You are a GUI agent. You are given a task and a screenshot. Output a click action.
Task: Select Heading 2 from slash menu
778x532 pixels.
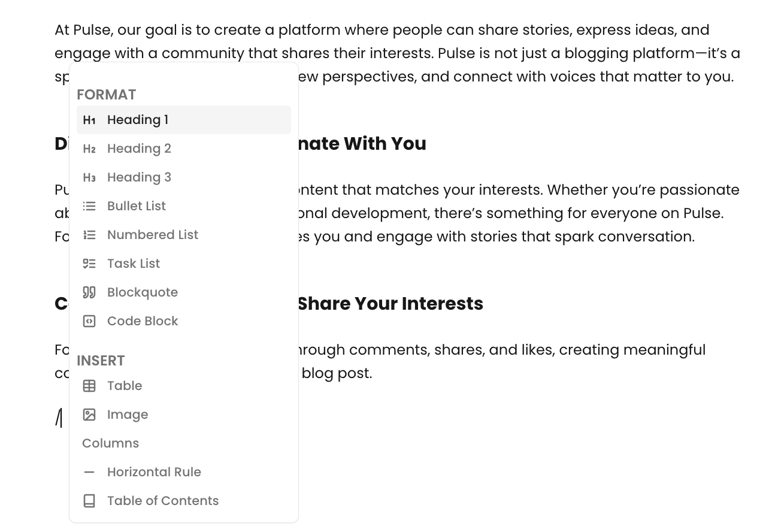(139, 149)
